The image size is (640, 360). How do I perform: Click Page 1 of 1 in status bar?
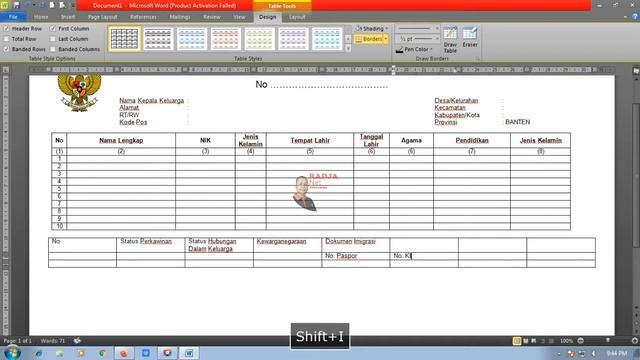pyautogui.click(x=17, y=340)
